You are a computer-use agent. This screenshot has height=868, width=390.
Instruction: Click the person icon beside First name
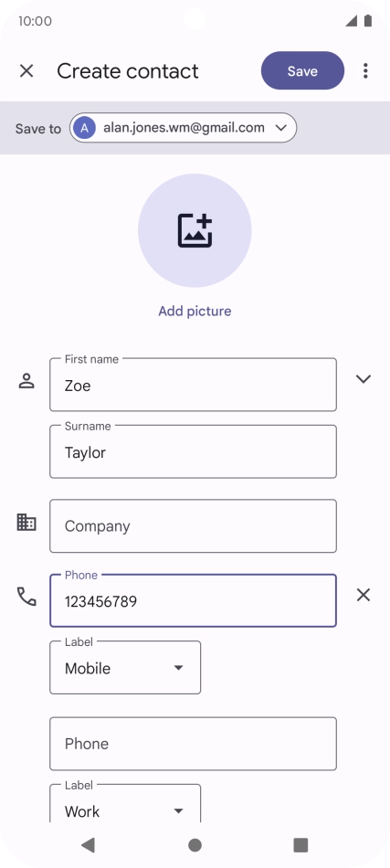[x=26, y=381]
